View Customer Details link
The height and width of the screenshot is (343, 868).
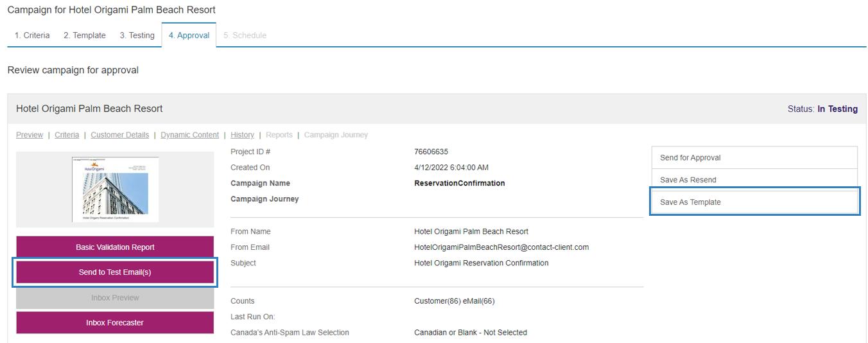120,135
